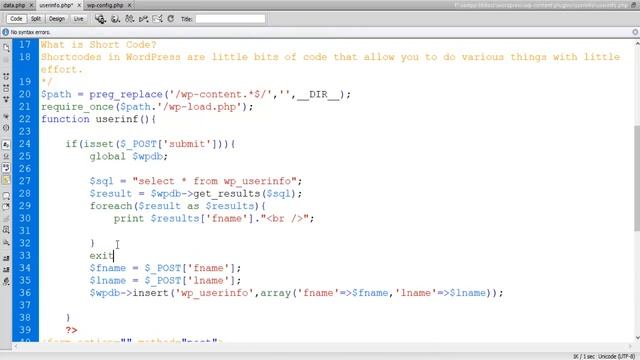Click line number 33 in the gutter
This screenshot has height=360, width=640.
[24, 256]
